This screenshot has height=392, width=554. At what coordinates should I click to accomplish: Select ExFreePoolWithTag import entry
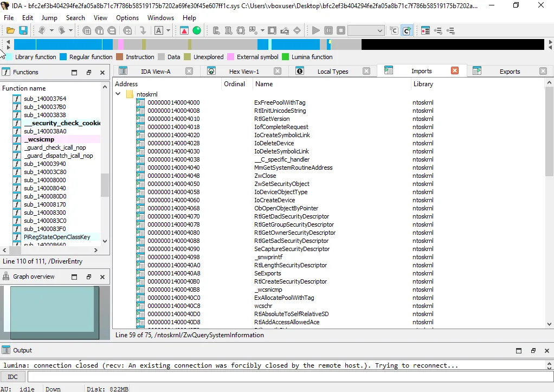[280, 102]
